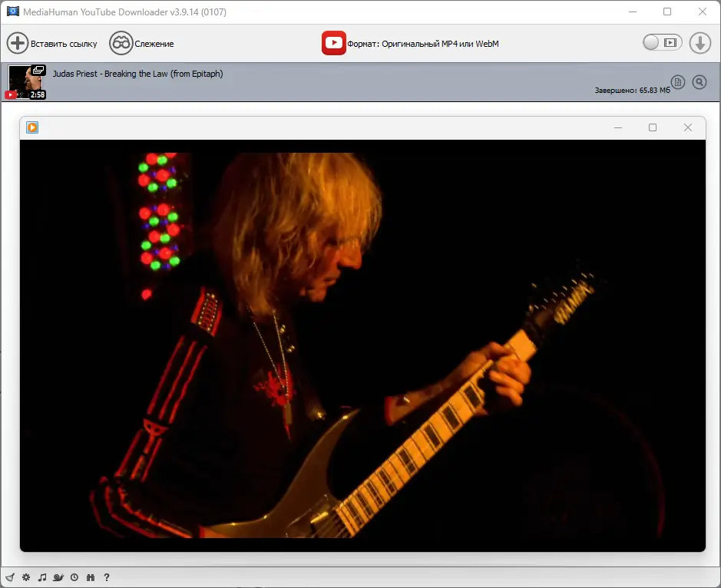The width and height of the screenshot is (721, 588).
Task: Click the '2:58' duration badge
Action: (x=38, y=94)
